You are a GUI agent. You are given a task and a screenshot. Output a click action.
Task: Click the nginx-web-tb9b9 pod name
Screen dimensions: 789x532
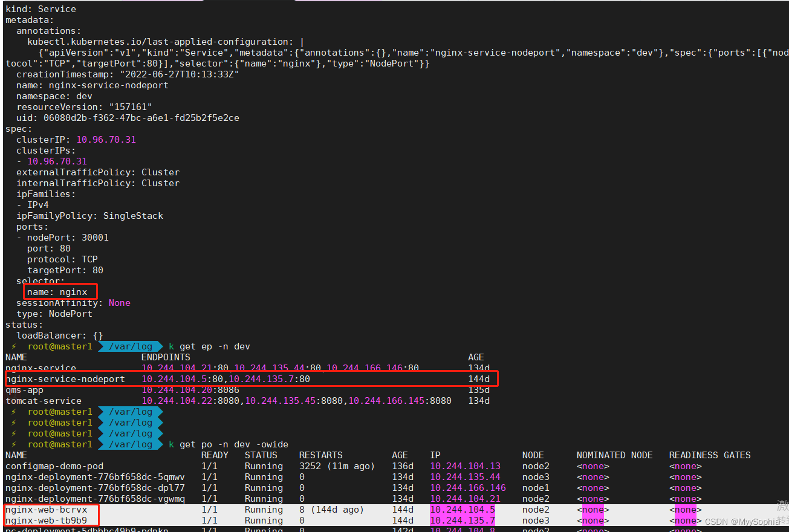46,521
